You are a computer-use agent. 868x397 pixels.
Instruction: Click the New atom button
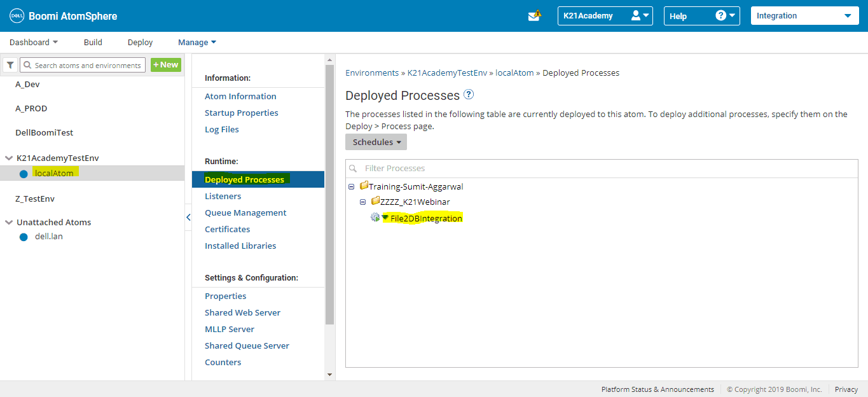point(165,65)
